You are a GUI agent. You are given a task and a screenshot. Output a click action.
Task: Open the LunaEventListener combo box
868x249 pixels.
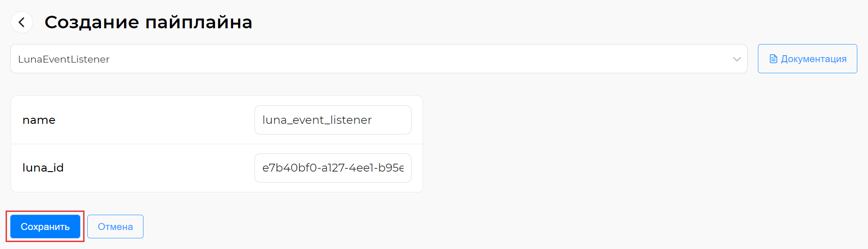point(379,59)
